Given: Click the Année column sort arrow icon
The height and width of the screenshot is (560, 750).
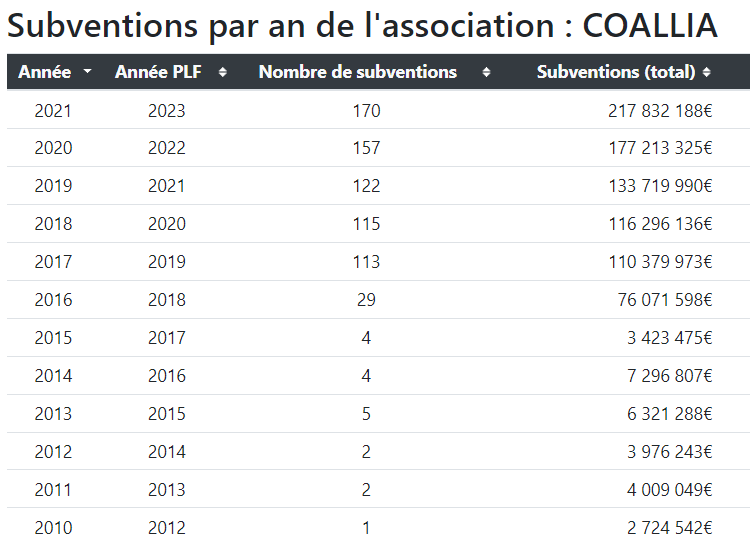Looking at the screenshot, I should tap(88, 72).
